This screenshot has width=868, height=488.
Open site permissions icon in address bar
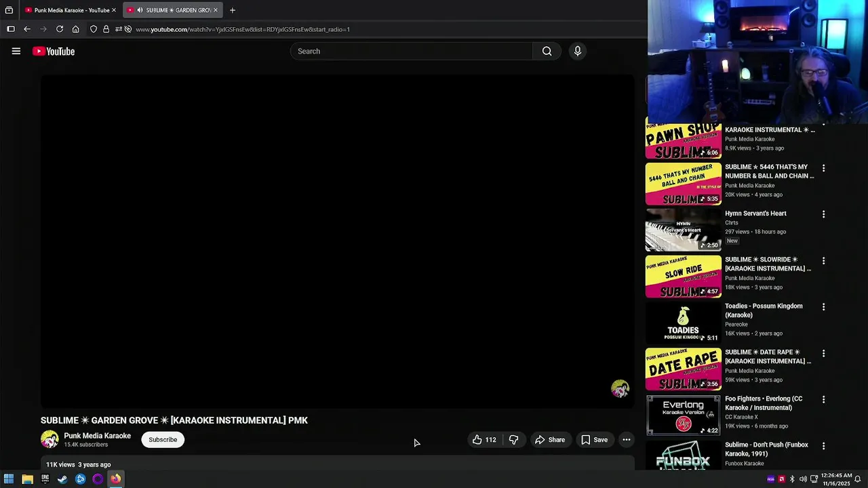[x=119, y=29]
